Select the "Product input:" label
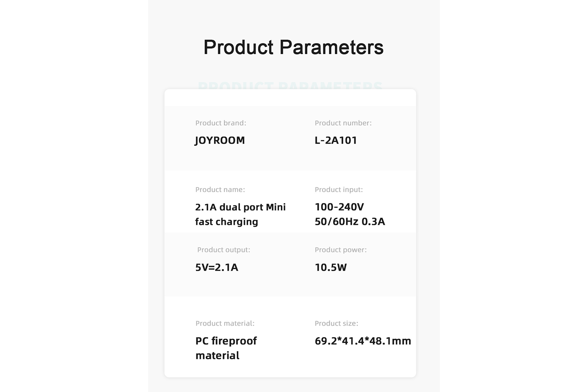 [x=339, y=190]
